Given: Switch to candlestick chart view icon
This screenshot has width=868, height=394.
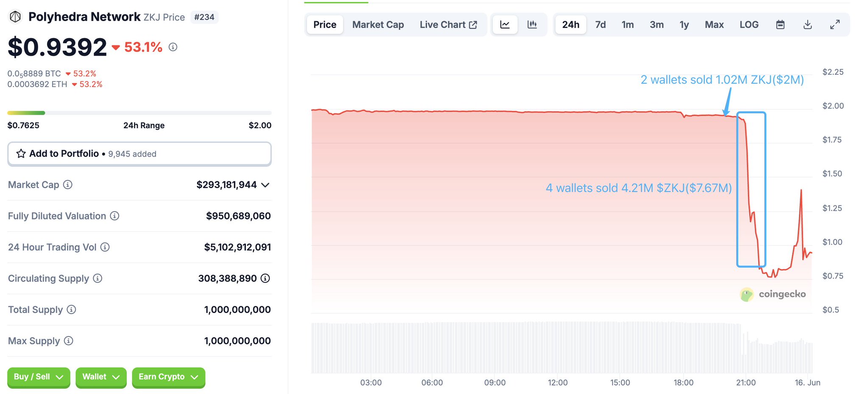Looking at the screenshot, I should click(532, 25).
